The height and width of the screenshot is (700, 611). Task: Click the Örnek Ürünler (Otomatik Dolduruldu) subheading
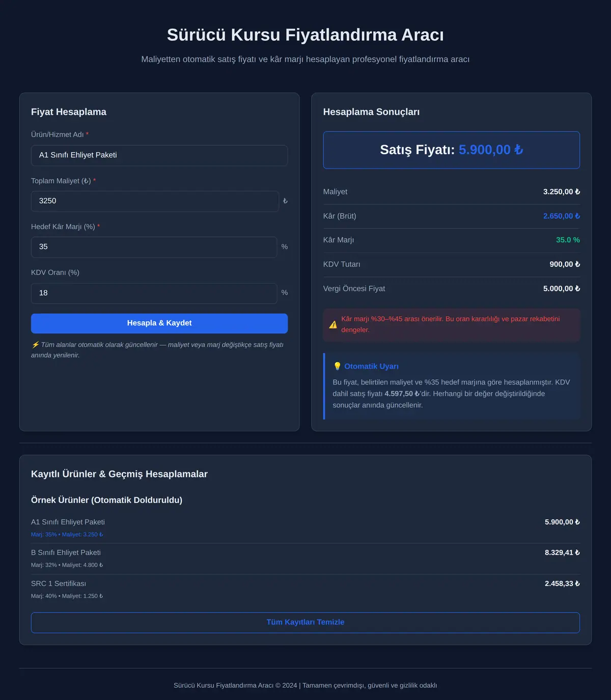106,500
